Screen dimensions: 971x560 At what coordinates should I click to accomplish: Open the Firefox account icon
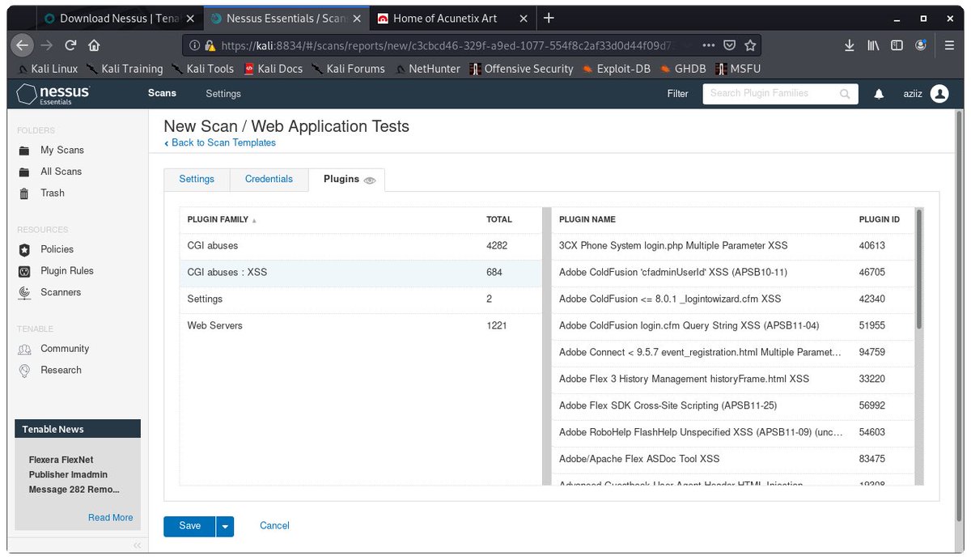920,45
